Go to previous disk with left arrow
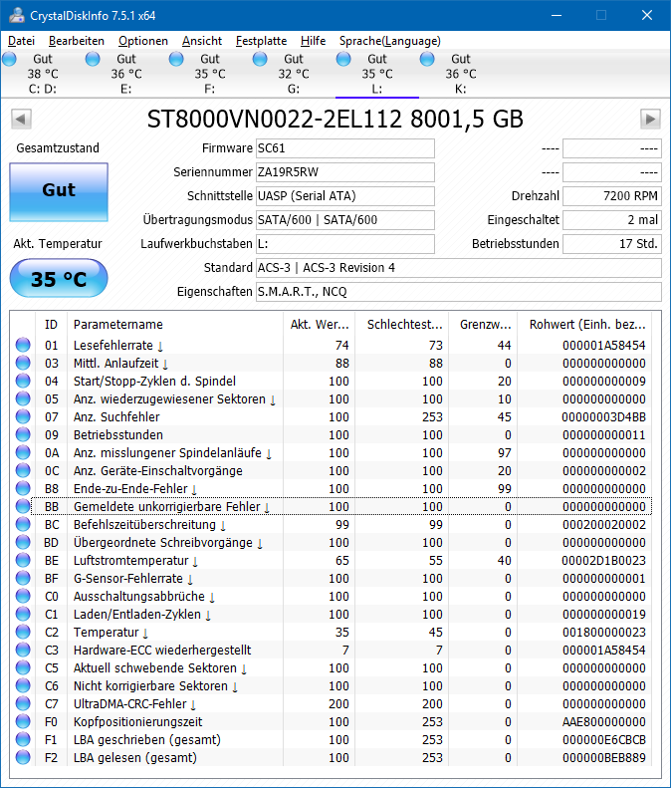 pos(21,120)
